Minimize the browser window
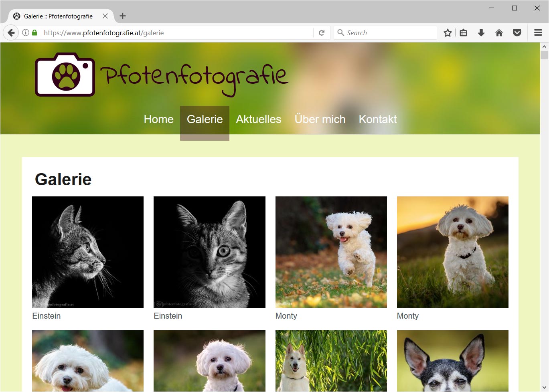The height and width of the screenshot is (392, 549). click(492, 8)
